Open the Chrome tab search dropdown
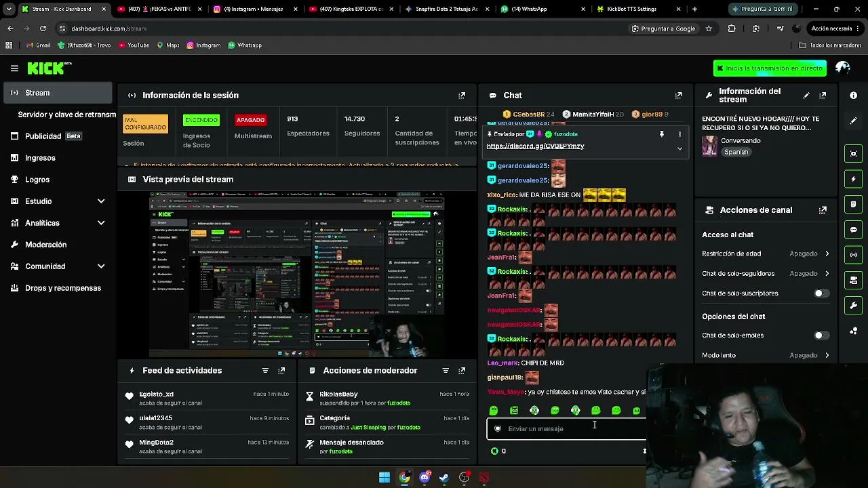Image resolution: width=868 pixels, height=488 pixels. tap(8, 9)
